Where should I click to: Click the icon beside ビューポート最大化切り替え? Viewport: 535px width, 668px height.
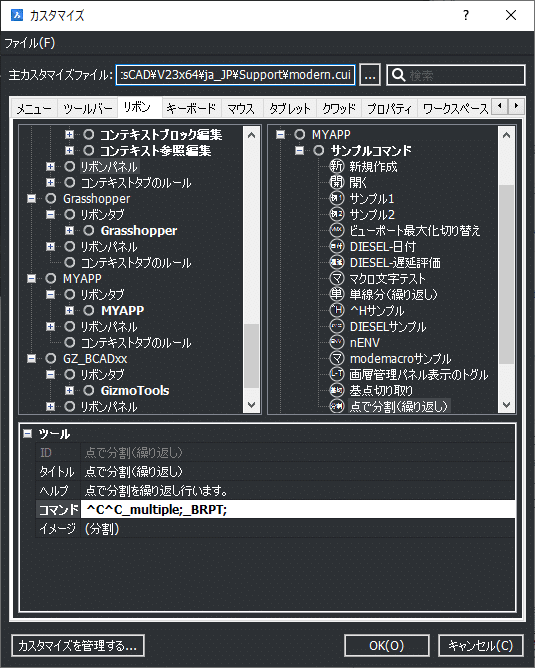pos(337,230)
